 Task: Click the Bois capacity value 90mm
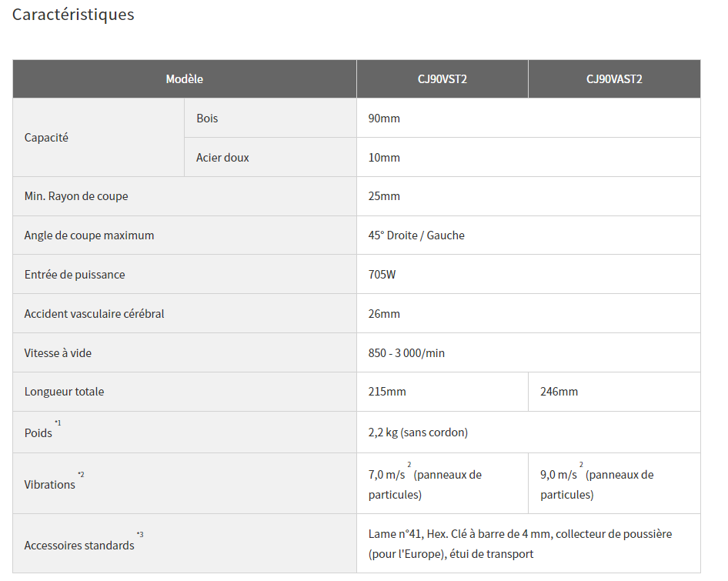point(384,119)
